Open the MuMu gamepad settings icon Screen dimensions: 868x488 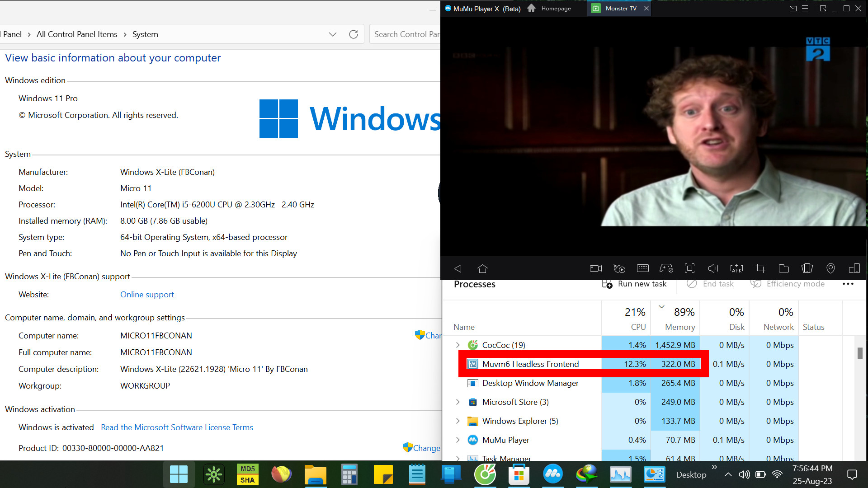pos(666,268)
